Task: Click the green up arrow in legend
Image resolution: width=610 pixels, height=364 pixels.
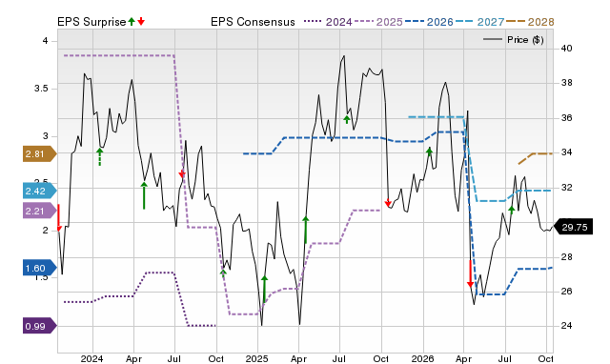Action: (132, 21)
